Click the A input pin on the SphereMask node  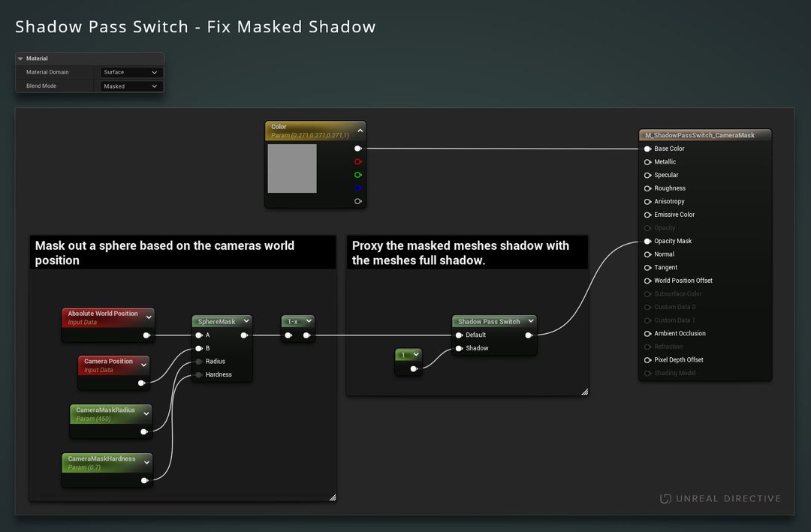point(197,335)
